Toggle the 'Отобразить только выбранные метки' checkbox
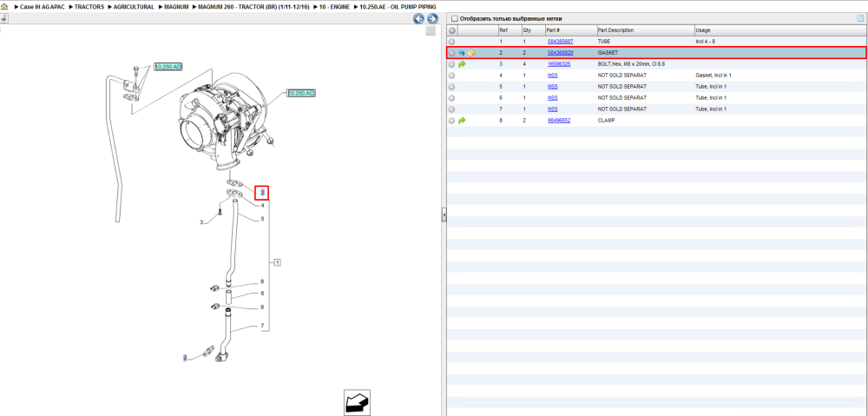 [455, 19]
